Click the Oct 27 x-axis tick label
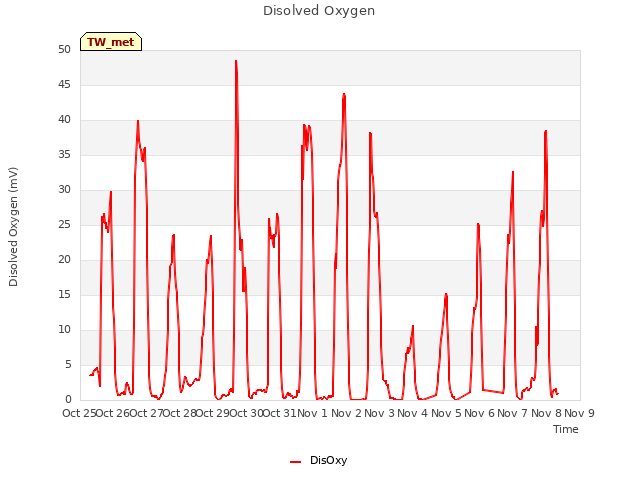Image resolution: width=640 pixels, height=480 pixels. pos(146,413)
